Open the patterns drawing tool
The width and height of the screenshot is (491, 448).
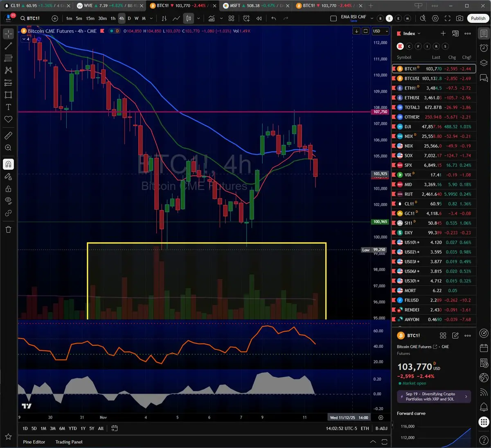click(8, 70)
